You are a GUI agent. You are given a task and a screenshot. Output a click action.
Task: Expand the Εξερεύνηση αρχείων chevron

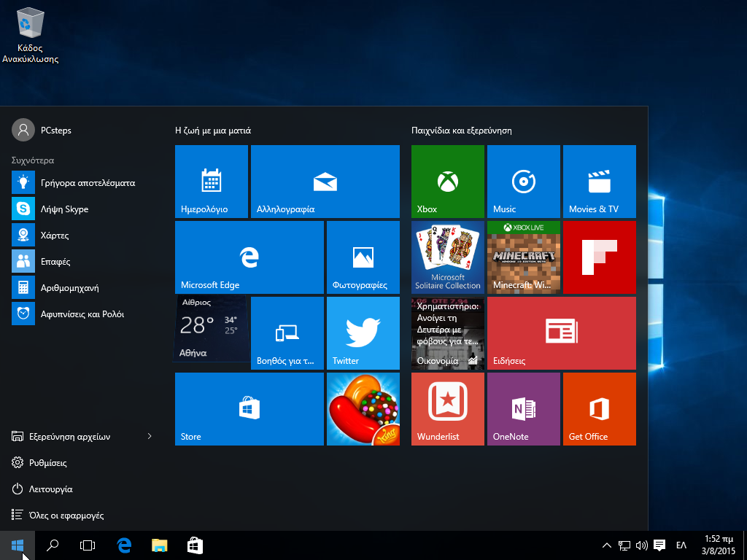(x=150, y=436)
